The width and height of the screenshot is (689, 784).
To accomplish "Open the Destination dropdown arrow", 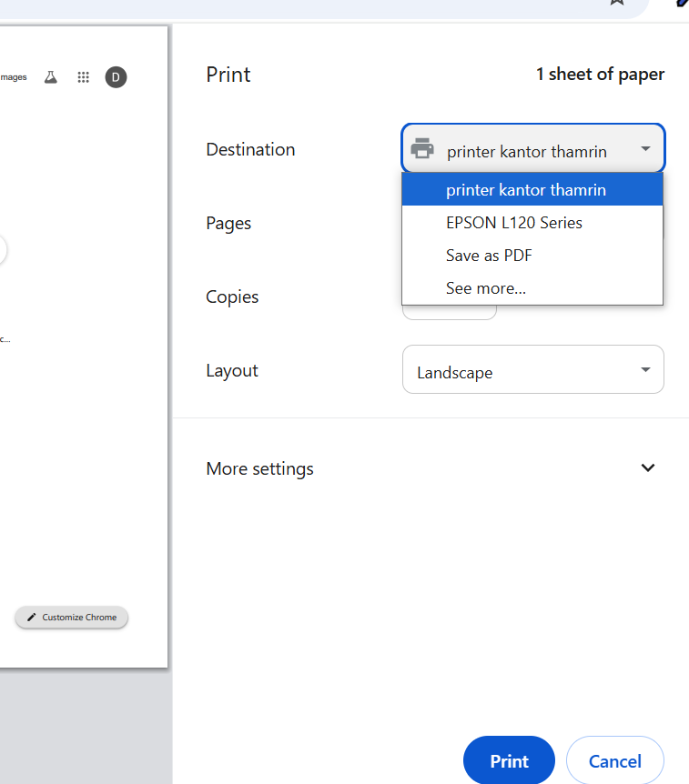I will point(645,149).
